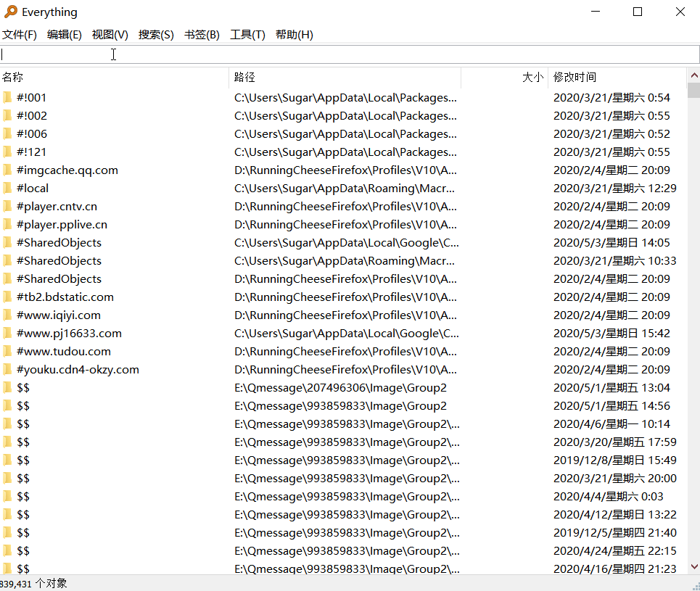Open the 搜索(S) menu
Image resolution: width=700 pixels, height=591 pixels.
[x=156, y=35]
